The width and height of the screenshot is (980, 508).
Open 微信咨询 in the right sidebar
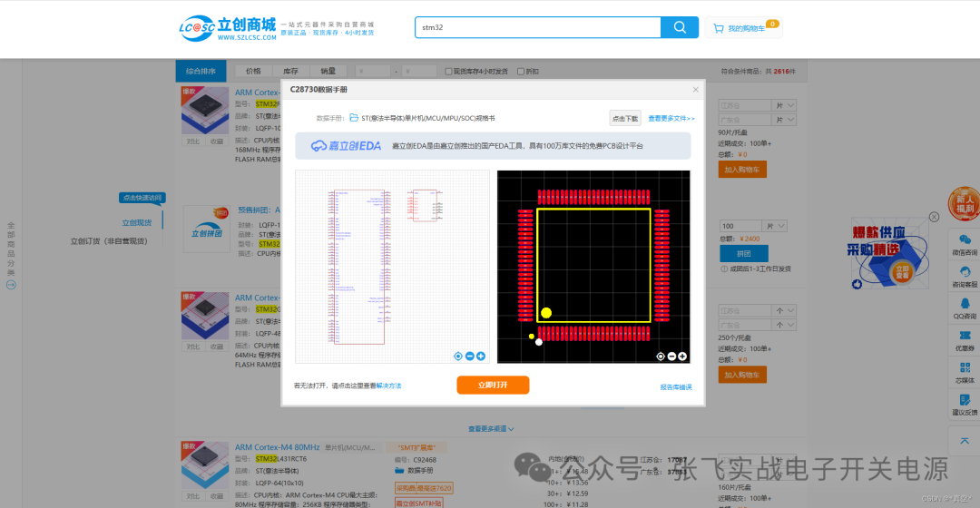[965, 245]
